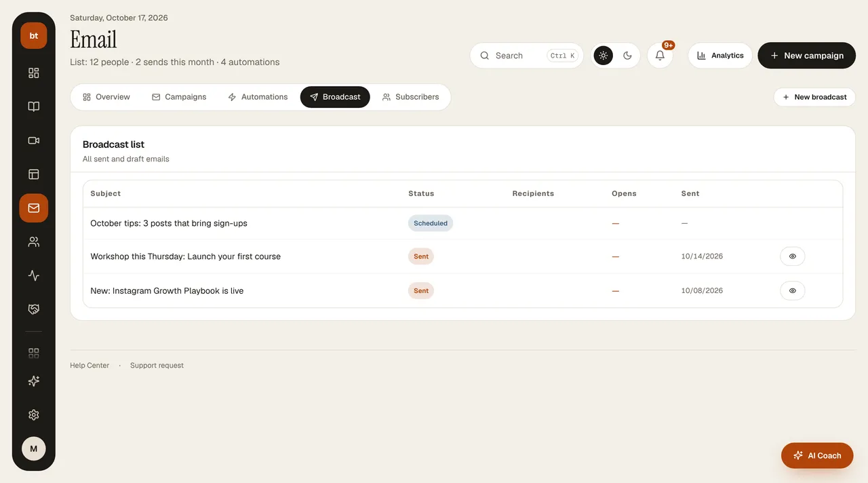Open the video camera icon in sidebar
Screen dimensions: 868x483
tap(34, 140)
